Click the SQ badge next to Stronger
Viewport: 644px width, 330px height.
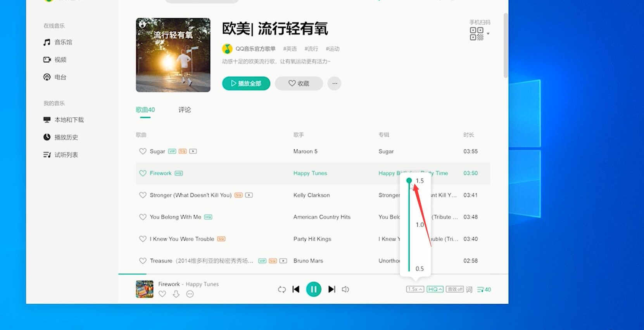(x=238, y=195)
